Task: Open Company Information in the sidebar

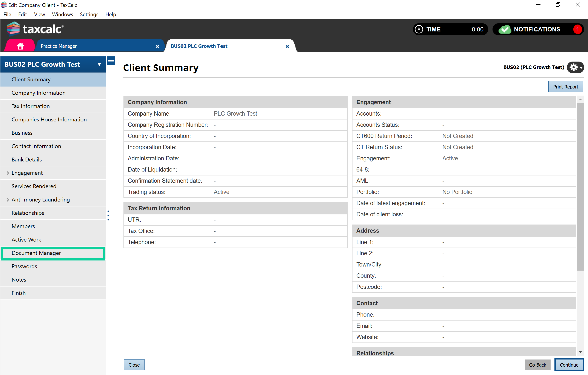Action: [x=53, y=93]
